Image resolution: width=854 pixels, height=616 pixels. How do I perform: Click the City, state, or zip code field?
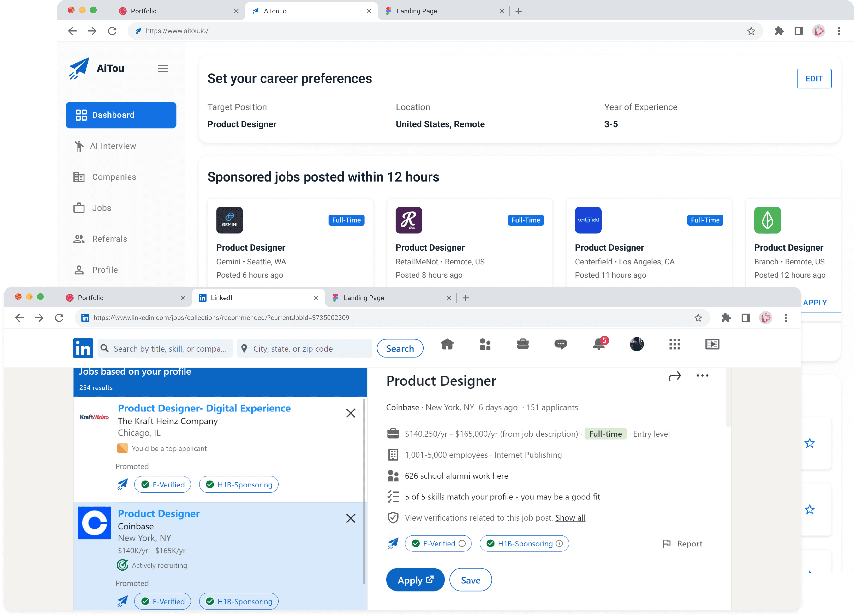coord(305,348)
